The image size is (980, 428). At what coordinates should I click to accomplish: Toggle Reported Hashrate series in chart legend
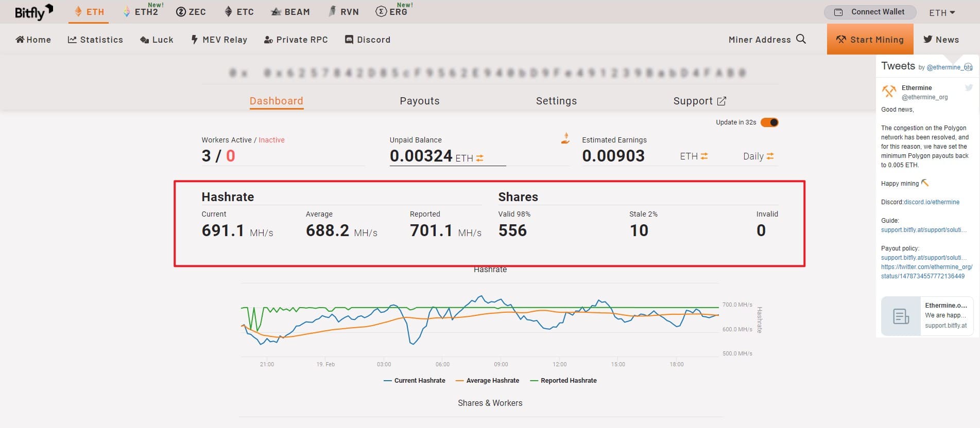[x=563, y=381]
